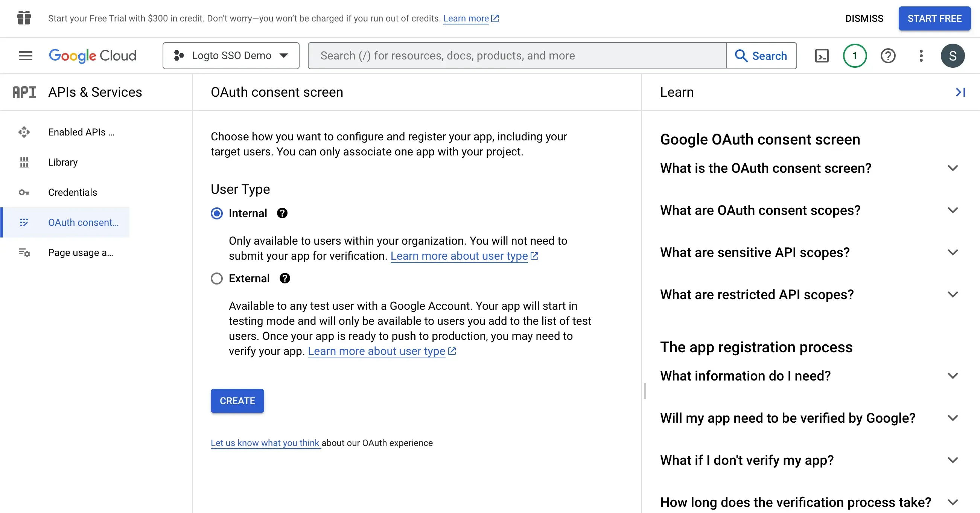This screenshot has width=980, height=513.
Task: Click the OAuth consent screen icon
Action: point(24,222)
